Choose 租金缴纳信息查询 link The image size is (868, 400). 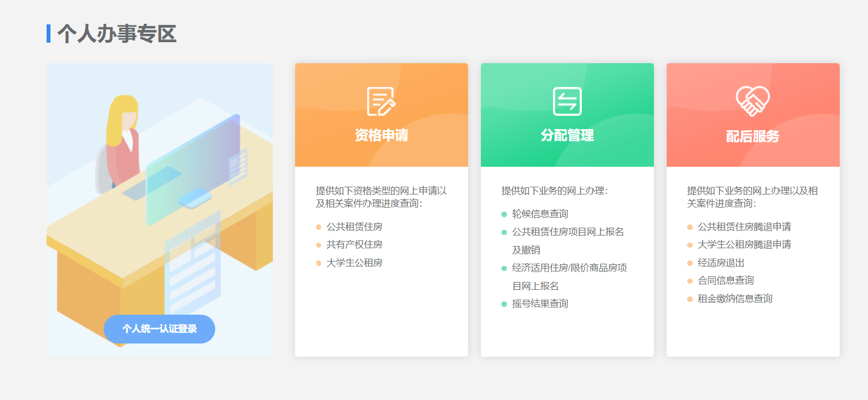(735, 299)
